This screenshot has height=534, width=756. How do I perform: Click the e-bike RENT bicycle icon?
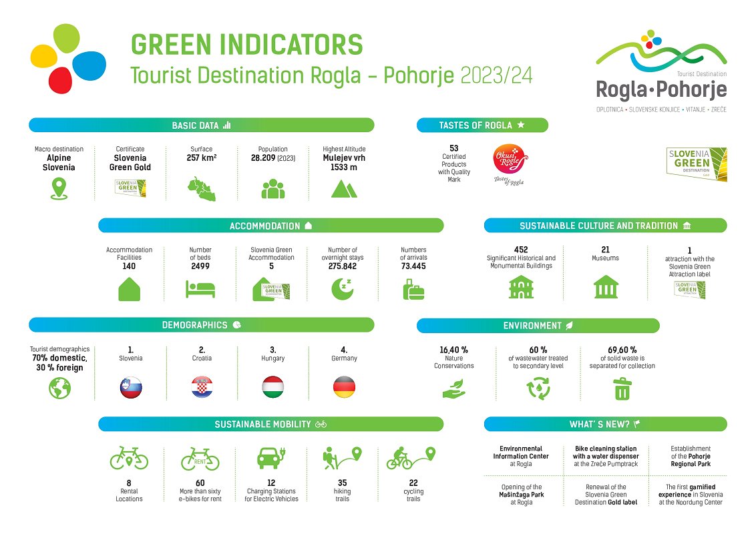[200, 459]
